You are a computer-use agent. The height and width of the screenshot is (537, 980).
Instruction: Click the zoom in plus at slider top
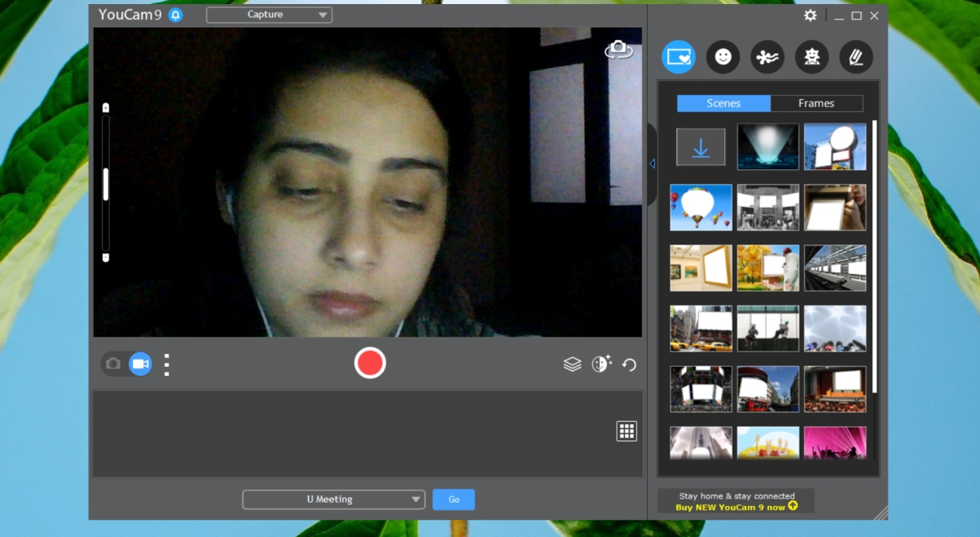pos(105,108)
